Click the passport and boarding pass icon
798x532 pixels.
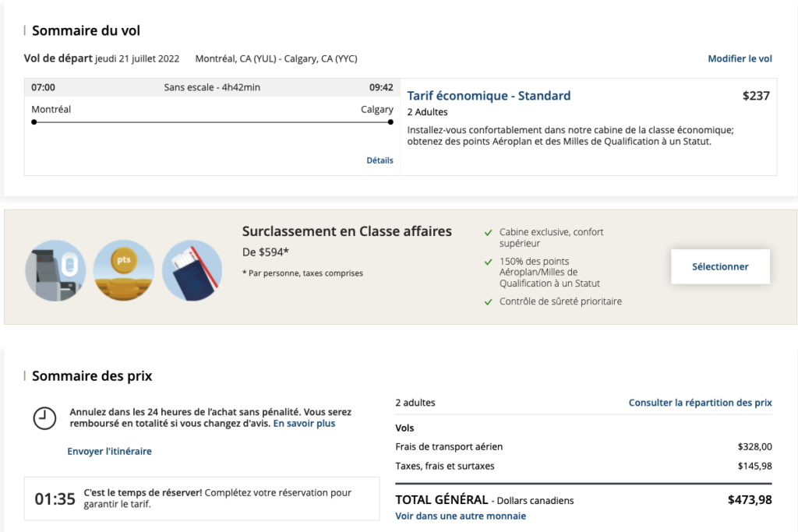tap(192, 270)
